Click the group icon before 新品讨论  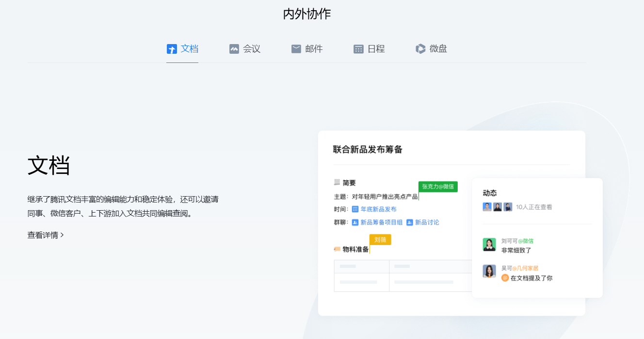[x=409, y=222]
